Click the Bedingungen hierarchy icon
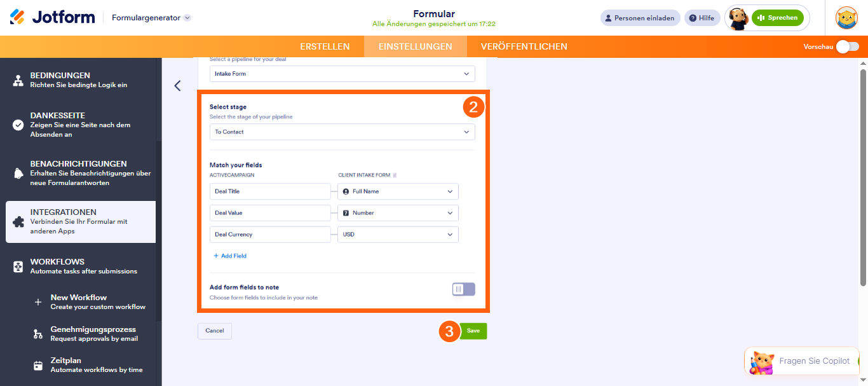This screenshot has height=386, width=868. 18,80
